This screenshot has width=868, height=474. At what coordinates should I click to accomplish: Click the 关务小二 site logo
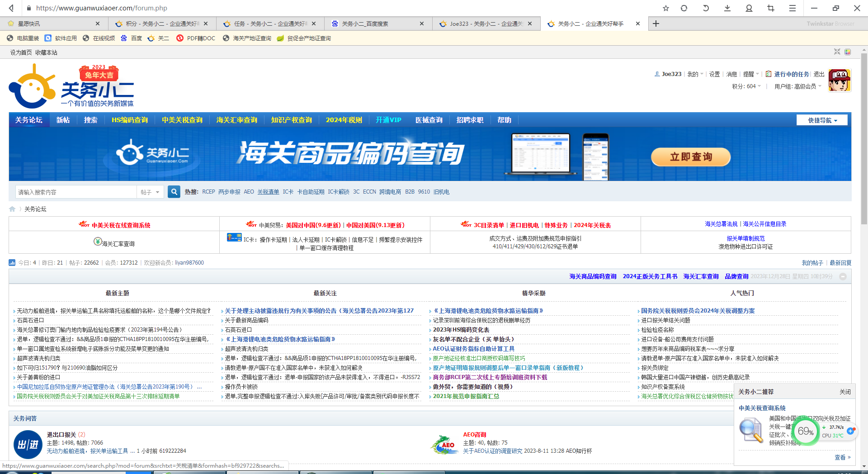tap(71, 86)
